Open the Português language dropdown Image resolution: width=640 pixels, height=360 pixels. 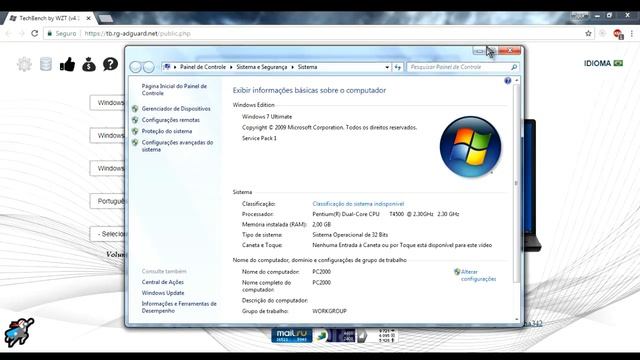(107, 201)
